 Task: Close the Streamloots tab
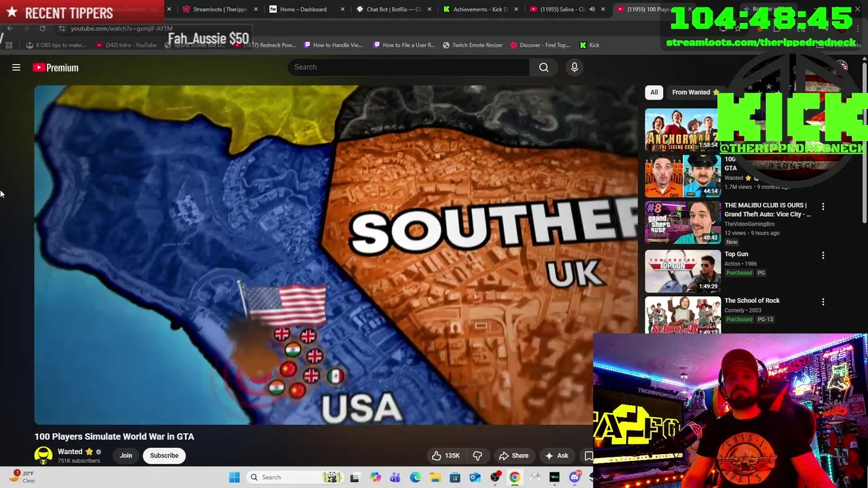tap(256, 9)
